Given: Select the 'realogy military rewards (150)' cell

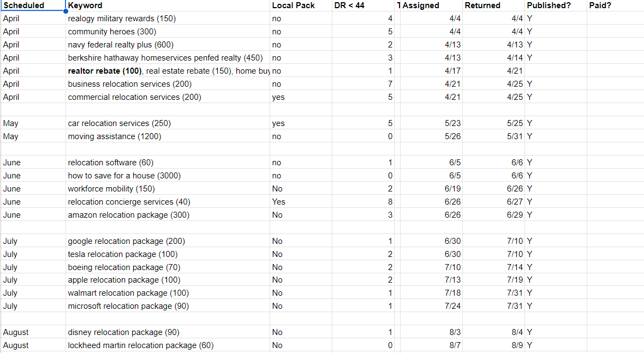Looking at the screenshot, I should 122,19.
